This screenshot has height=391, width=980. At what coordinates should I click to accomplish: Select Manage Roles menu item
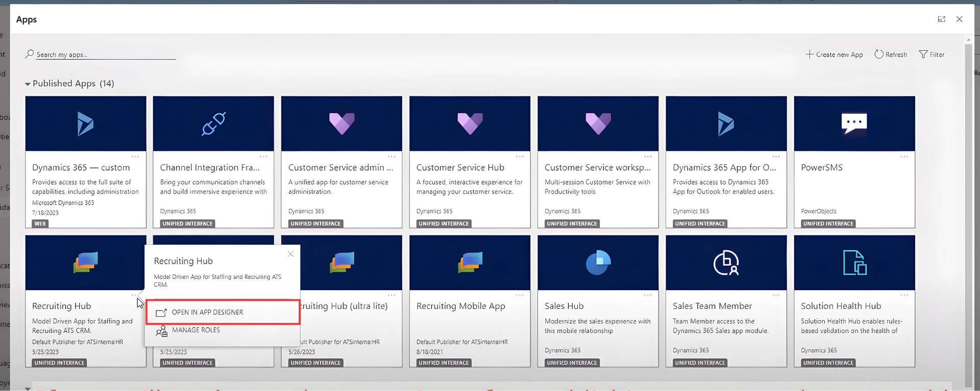point(223,330)
